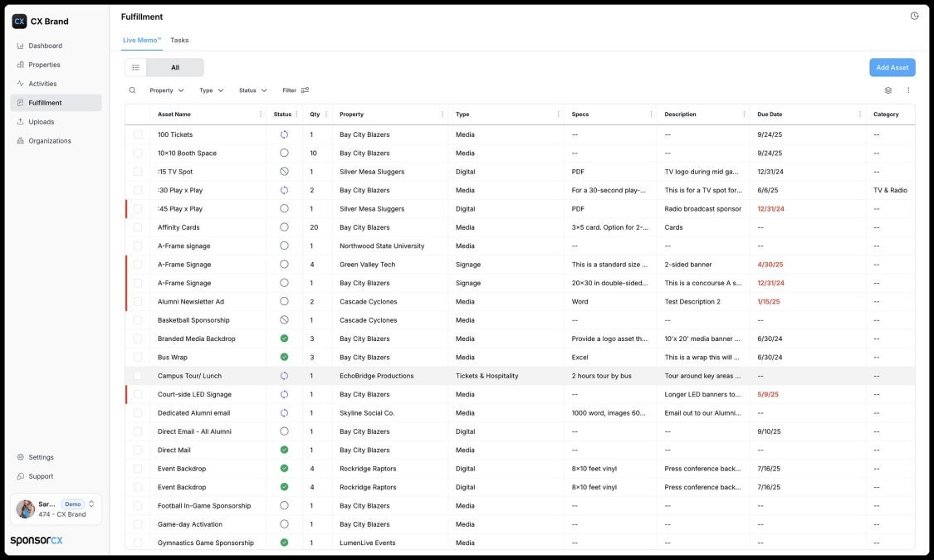The image size is (934, 560).
Task: Switch to the Tasks tab
Action: tap(179, 40)
